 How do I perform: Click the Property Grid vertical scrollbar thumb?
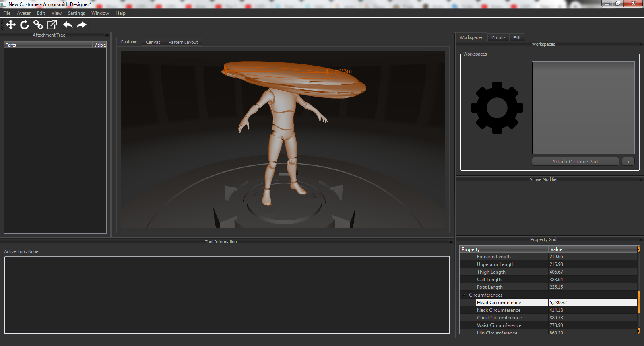click(638, 302)
